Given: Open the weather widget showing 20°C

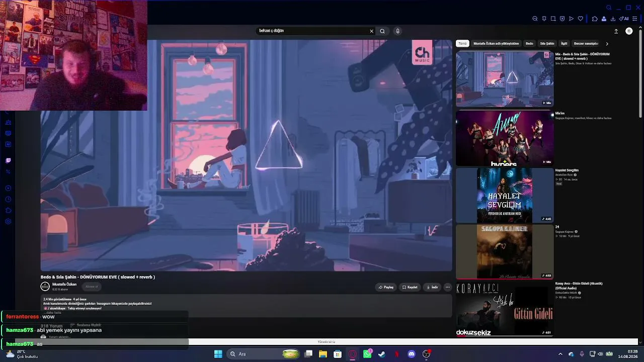Looking at the screenshot, I should (x=22, y=354).
